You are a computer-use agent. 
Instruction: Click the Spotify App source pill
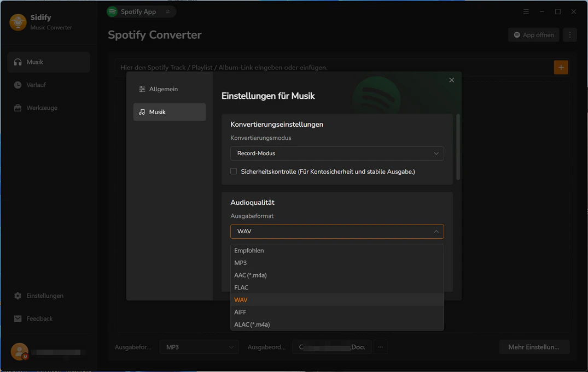click(x=141, y=11)
